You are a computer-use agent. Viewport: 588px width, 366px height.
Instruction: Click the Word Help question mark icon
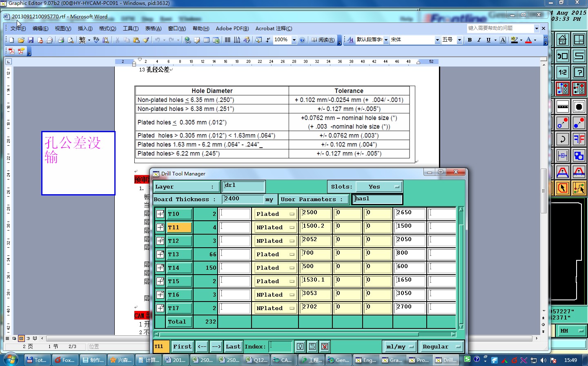point(302,40)
